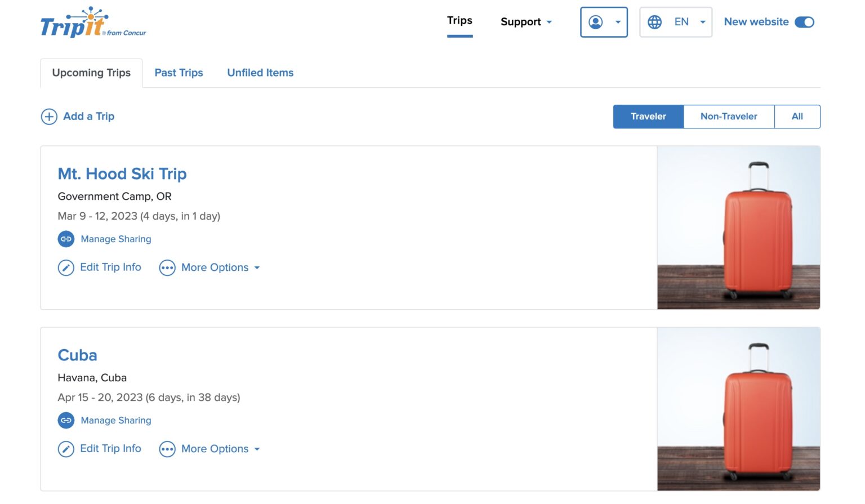The image size is (865, 504).
Task: Click the globe language icon
Action: point(654,22)
